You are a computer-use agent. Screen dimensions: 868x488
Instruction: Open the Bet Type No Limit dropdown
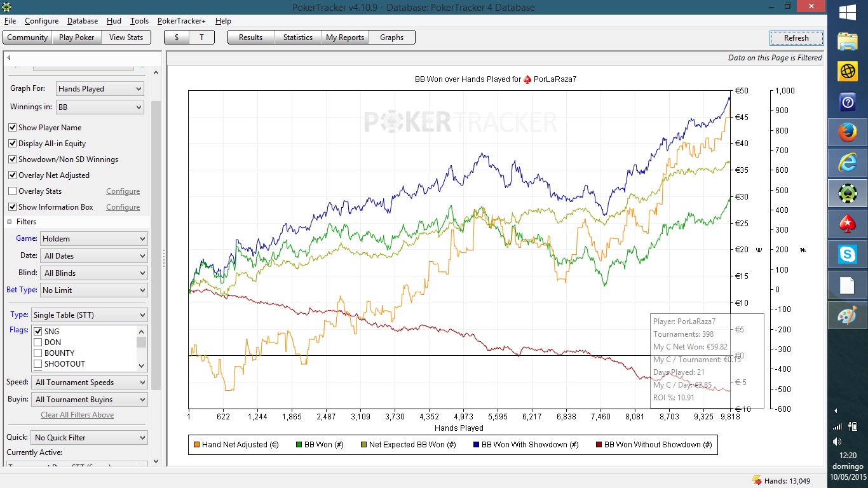point(94,290)
